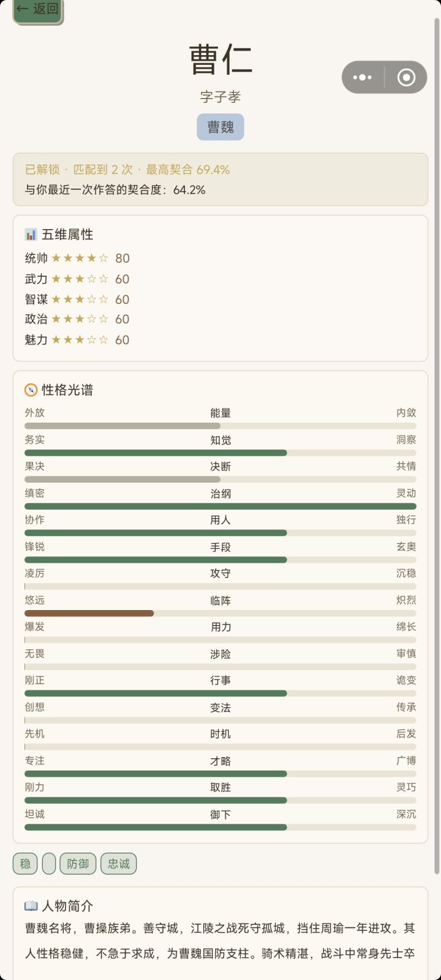Image resolution: width=441 pixels, height=980 pixels.
Task: Click the 御下 spectrum bar
Action: (221, 827)
